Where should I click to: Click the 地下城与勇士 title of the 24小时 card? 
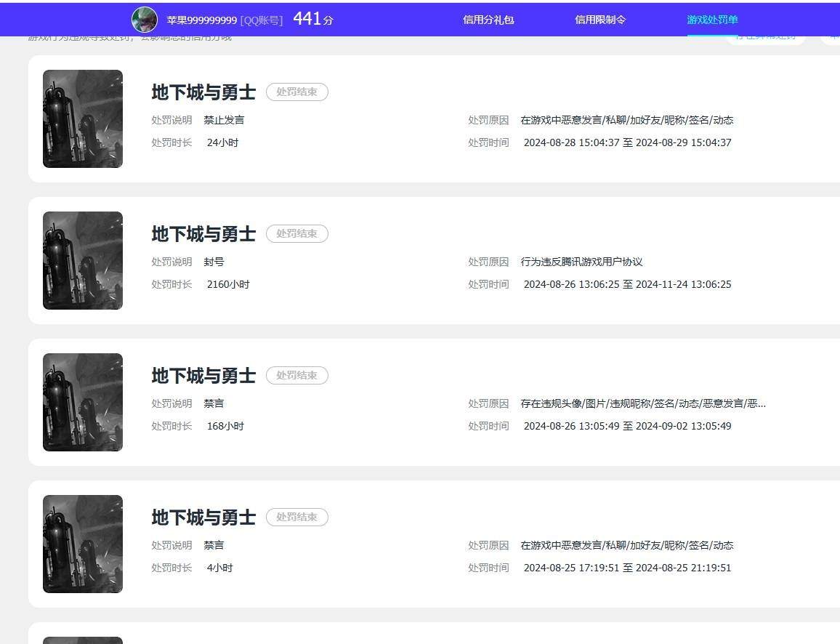(203, 92)
